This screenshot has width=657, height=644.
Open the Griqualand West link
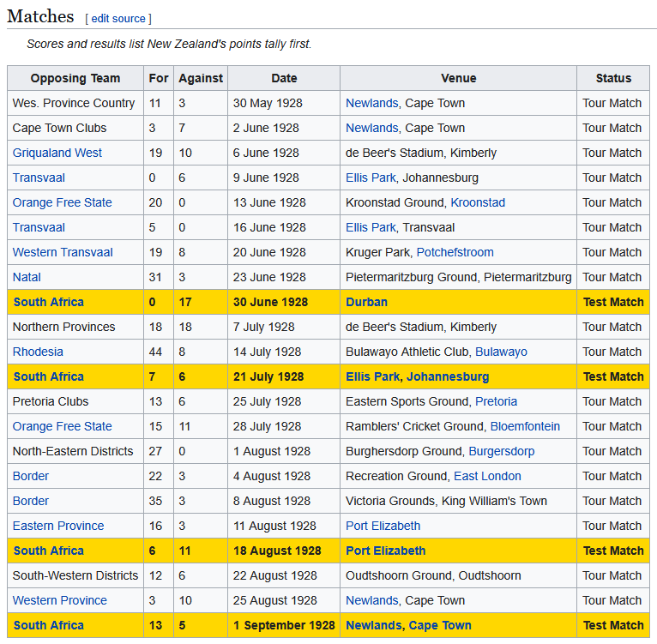point(57,153)
